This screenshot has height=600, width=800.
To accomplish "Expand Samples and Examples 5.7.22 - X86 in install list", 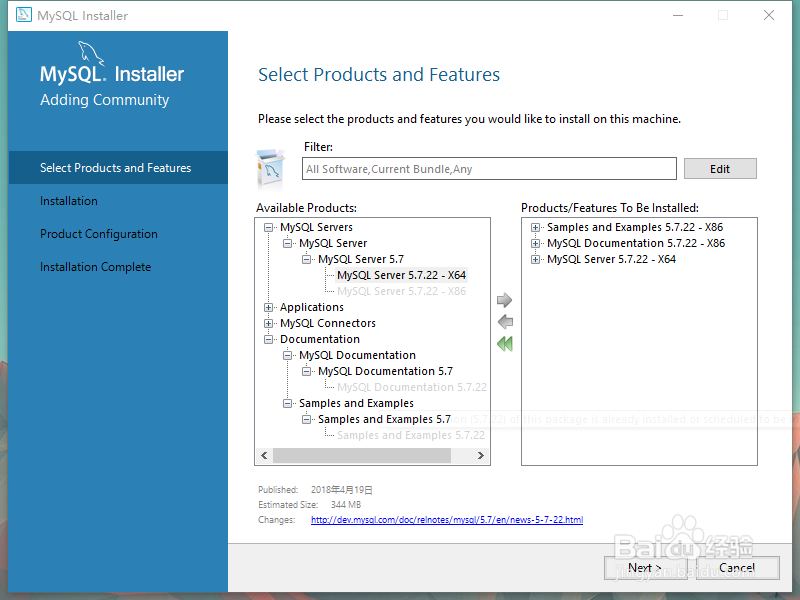I will point(535,228).
